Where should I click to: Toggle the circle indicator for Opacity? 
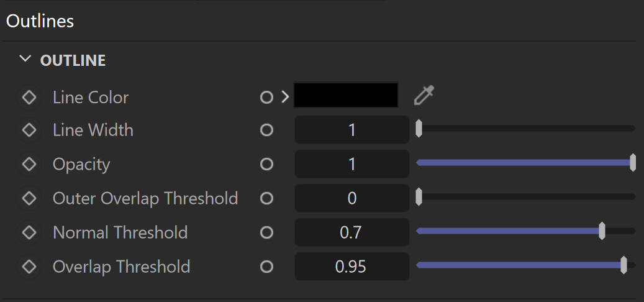pyautogui.click(x=266, y=164)
